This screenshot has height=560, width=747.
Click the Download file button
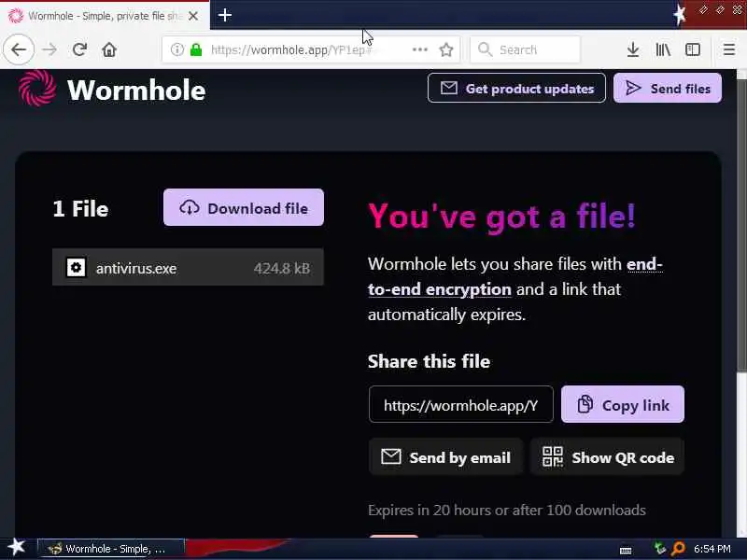[244, 207]
